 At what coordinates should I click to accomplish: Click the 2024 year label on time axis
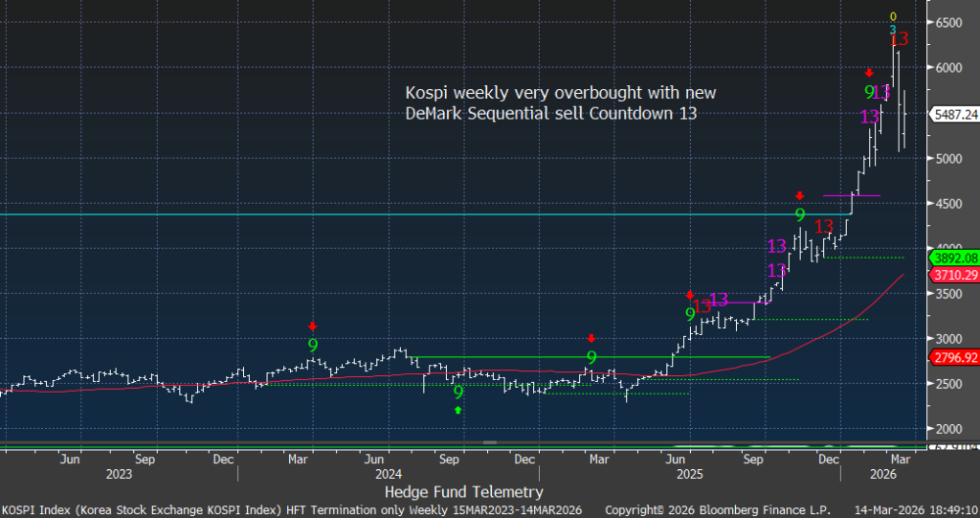[x=388, y=473]
